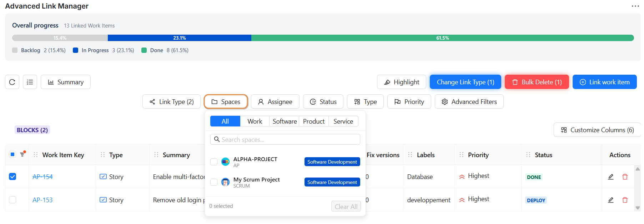This screenshot has width=644, height=224.
Task: Select the Software spaces tab
Action: (x=285, y=121)
